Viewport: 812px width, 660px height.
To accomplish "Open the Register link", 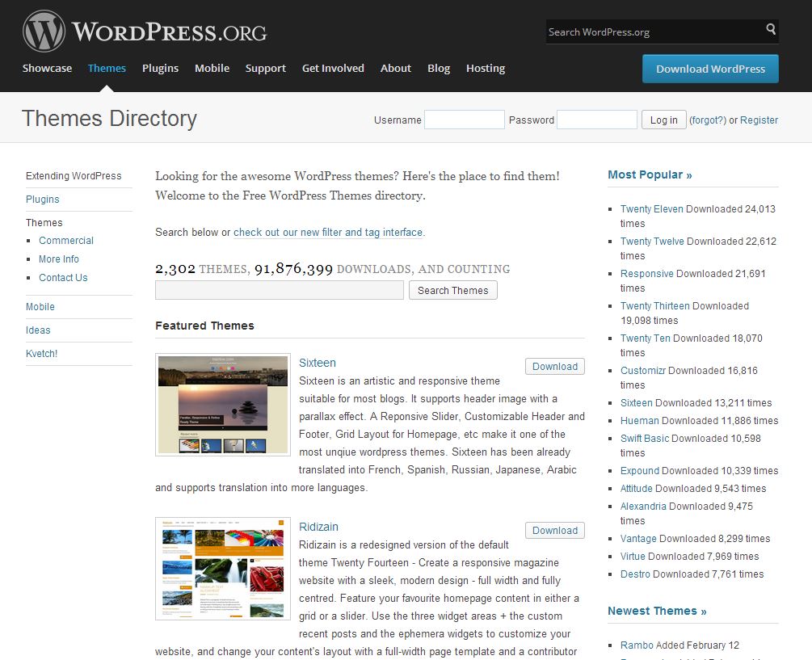I will tap(759, 120).
